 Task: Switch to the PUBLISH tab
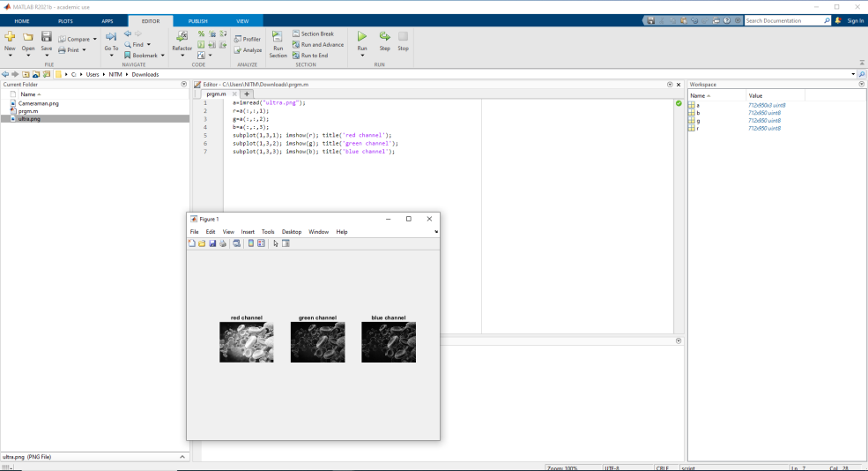point(197,20)
